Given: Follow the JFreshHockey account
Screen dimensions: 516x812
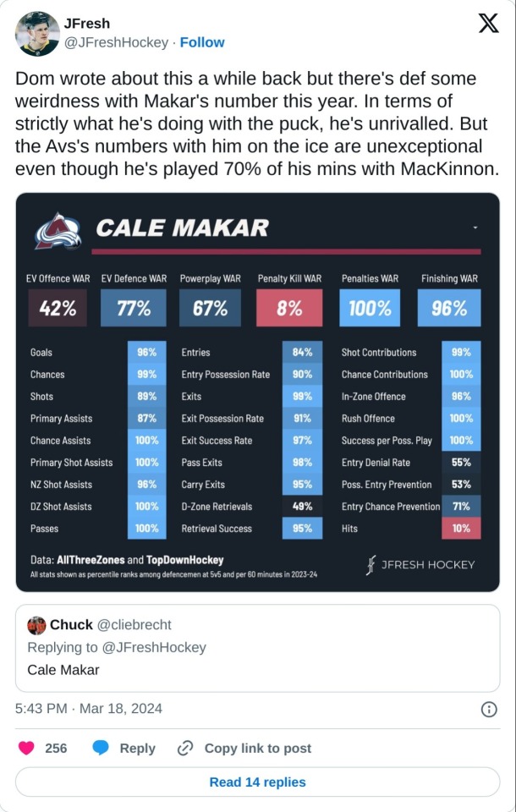Looking at the screenshot, I should click(202, 42).
